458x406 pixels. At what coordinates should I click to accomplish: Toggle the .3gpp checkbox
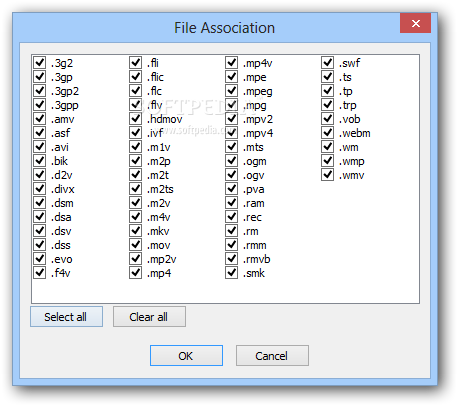click(40, 105)
